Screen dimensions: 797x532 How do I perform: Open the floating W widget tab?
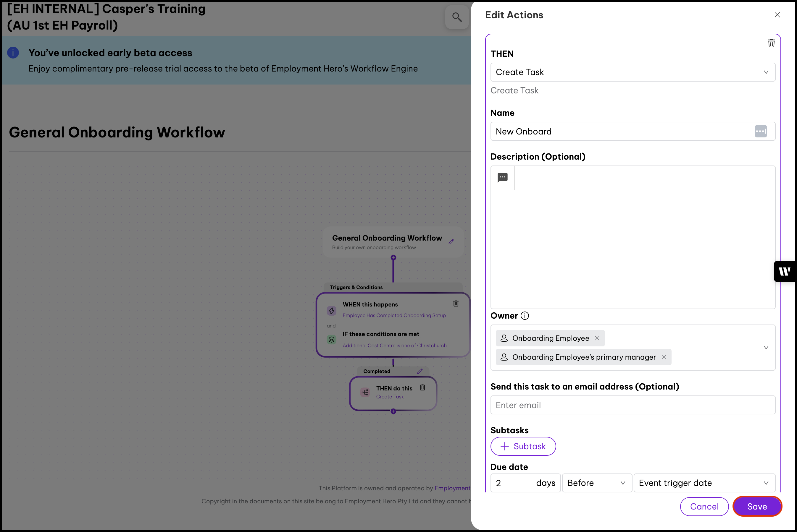pyautogui.click(x=785, y=271)
